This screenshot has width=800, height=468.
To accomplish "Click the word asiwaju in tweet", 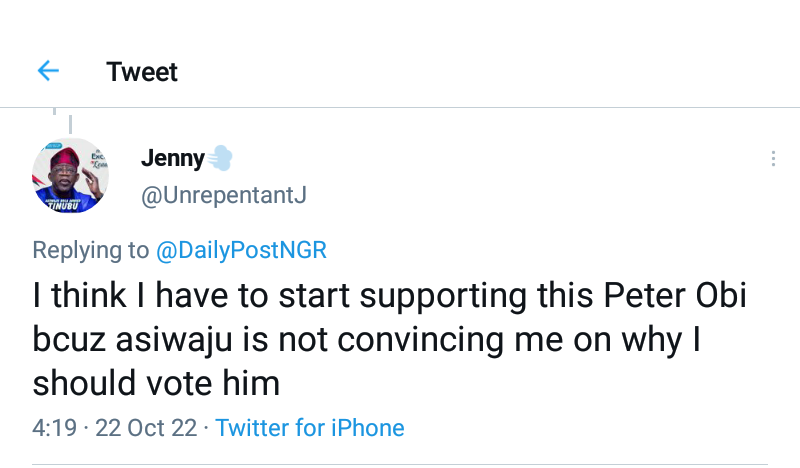I will pos(183,340).
